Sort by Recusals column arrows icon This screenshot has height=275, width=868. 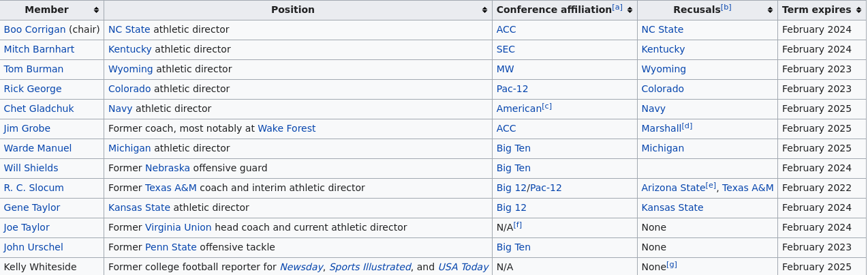(770, 10)
